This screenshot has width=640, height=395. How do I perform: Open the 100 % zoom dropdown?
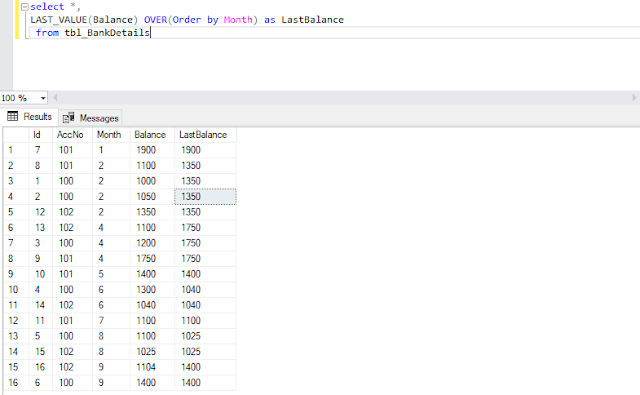point(43,98)
